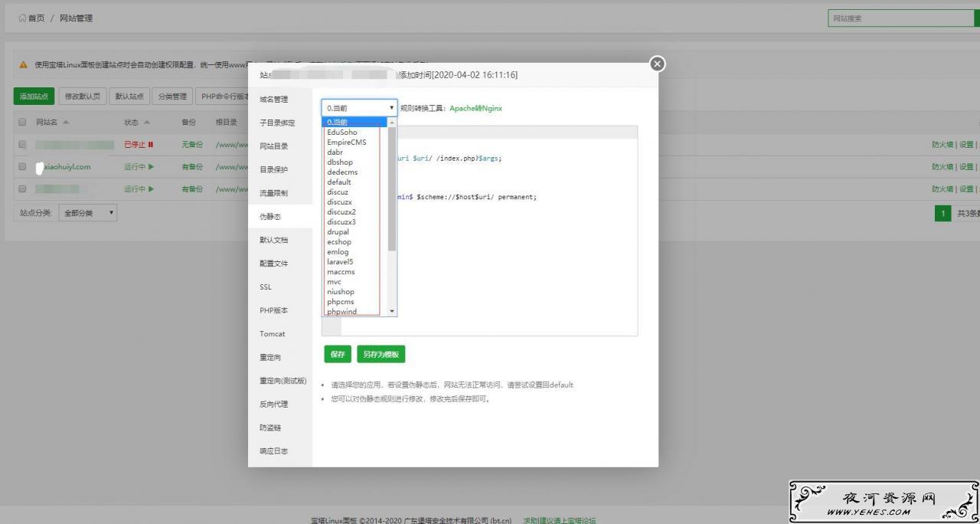The height and width of the screenshot is (524, 980).
Task: Click 默认站点 button
Action: (x=129, y=97)
